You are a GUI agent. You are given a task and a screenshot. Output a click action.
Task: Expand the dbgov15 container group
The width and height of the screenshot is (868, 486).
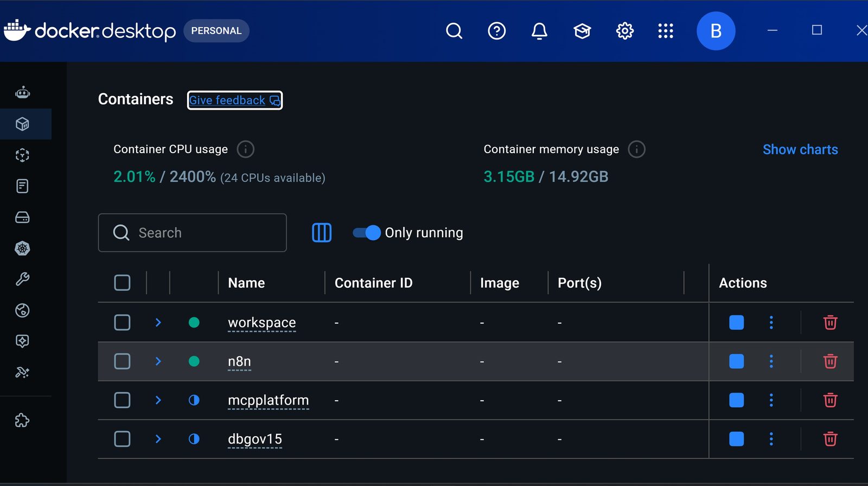(158, 439)
